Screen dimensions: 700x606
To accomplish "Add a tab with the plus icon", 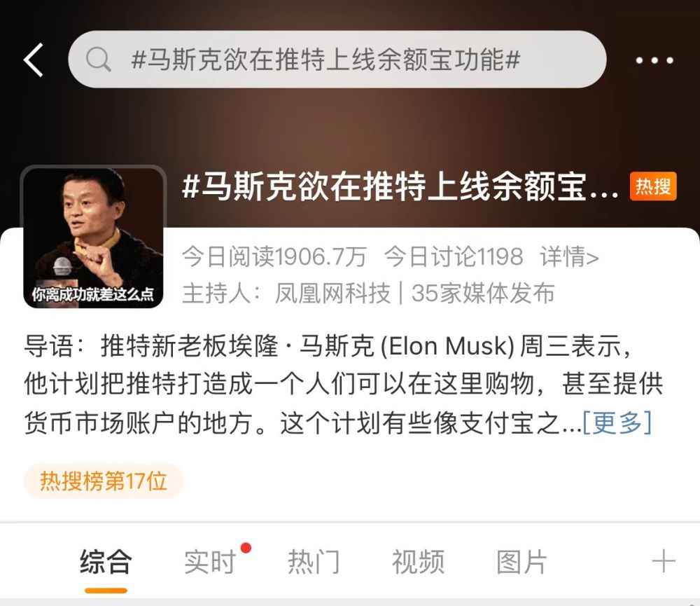I will [x=664, y=561].
